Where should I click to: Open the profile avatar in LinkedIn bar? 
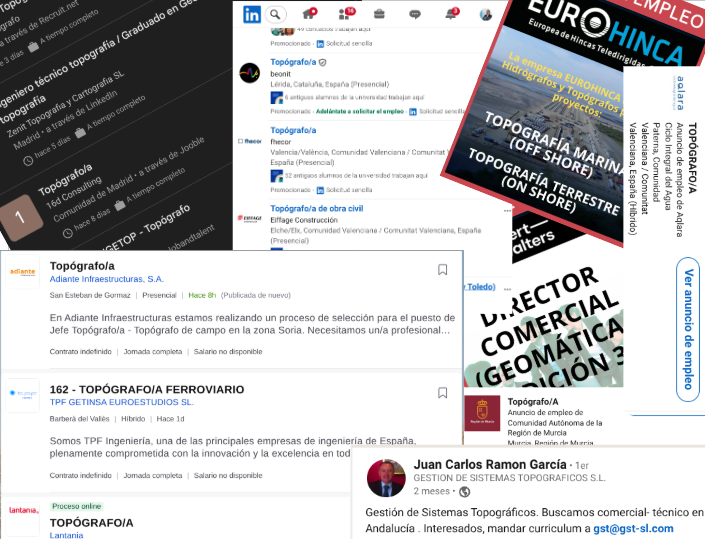[x=486, y=14]
